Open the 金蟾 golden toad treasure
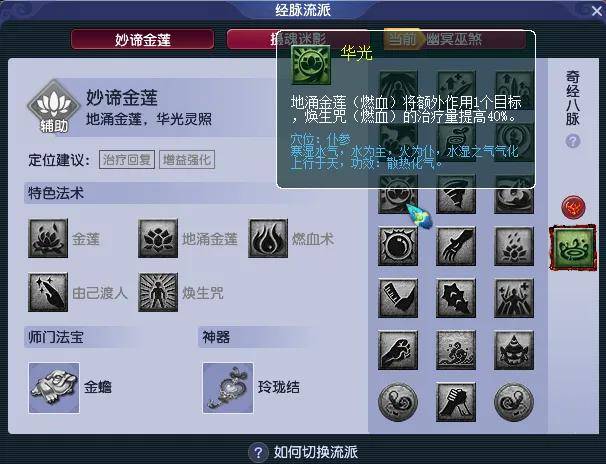The image size is (606, 464). coord(54,388)
